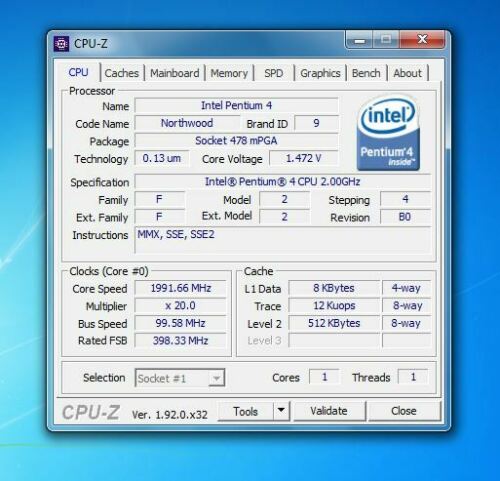The height and width of the screenshot is (481, 500).
Task: View the About tab
Action: (x=407, y=73)
